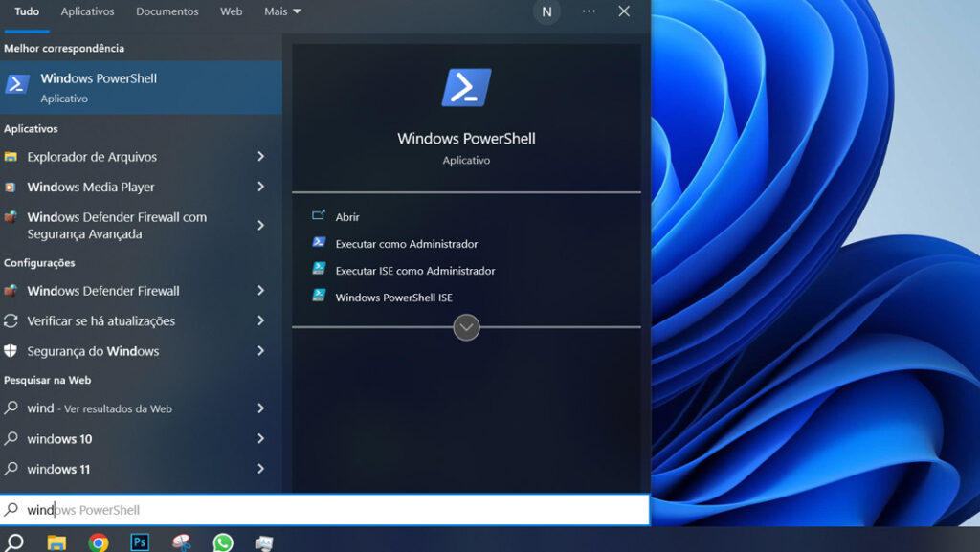
Task: Click the ellipsis options icon at top
Action: coord(589,11)
